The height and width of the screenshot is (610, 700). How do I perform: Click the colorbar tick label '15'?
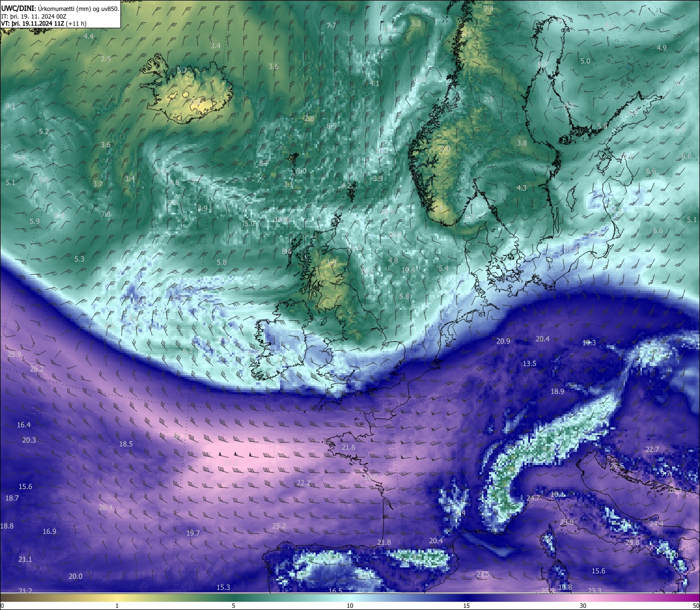coord(466,606)
